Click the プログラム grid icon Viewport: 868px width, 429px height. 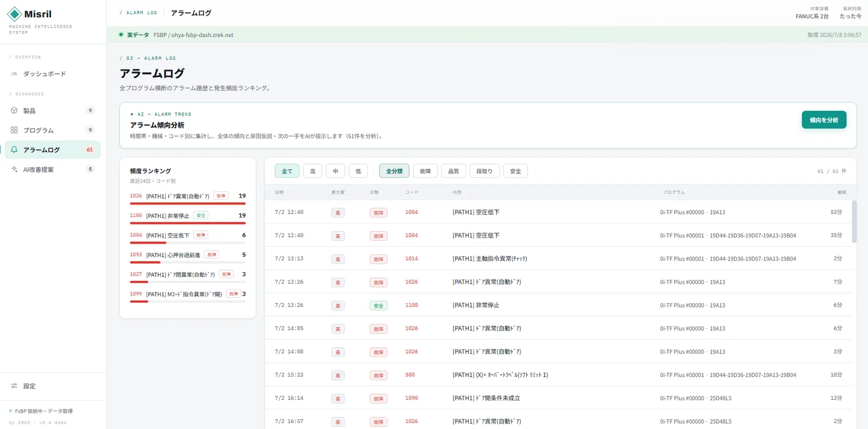[x=14, y=130]
